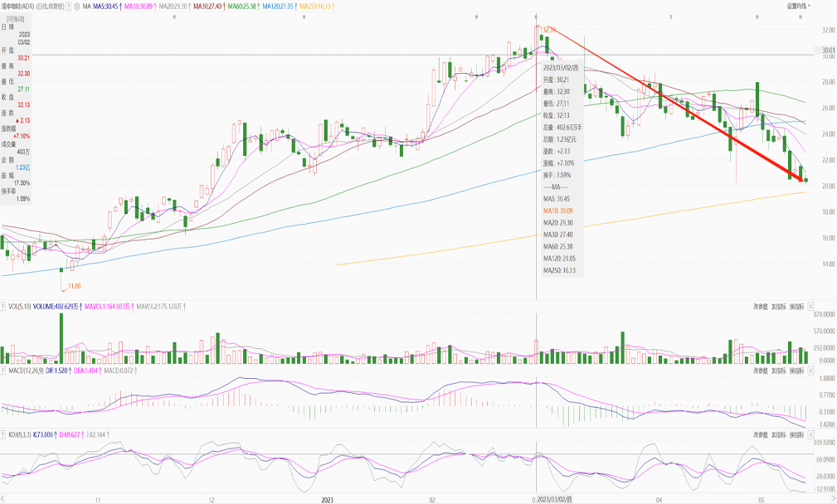Click 改参数 in the VOL panel
The height and width of the screenshot is (504, 837).
click(760, 308)
